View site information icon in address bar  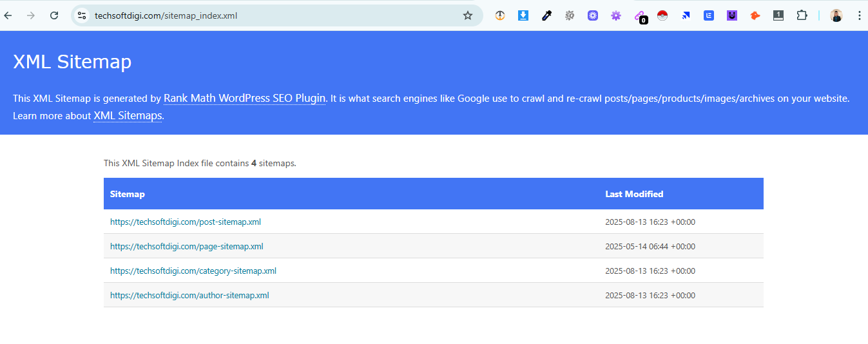pyautogui.click(x=81, y=15)
